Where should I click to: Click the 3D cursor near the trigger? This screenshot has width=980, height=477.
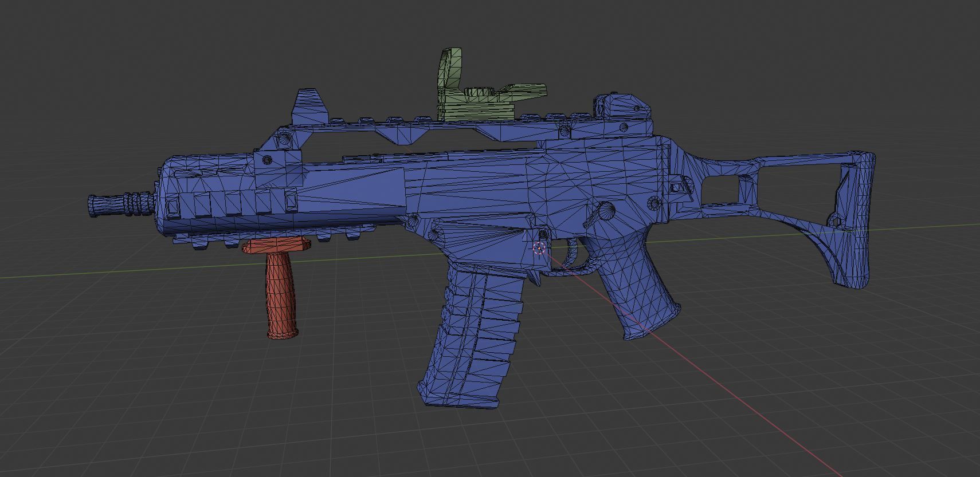[539, 248]
